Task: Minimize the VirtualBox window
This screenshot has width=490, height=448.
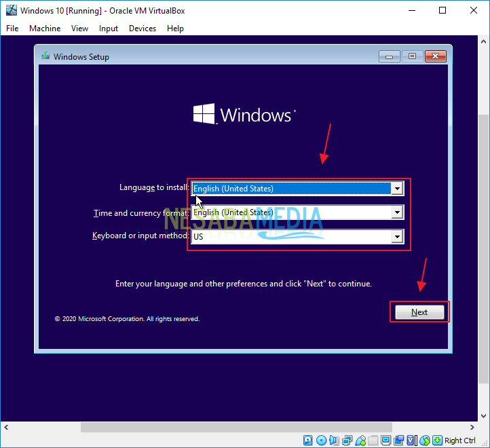Action: (412, 10)
